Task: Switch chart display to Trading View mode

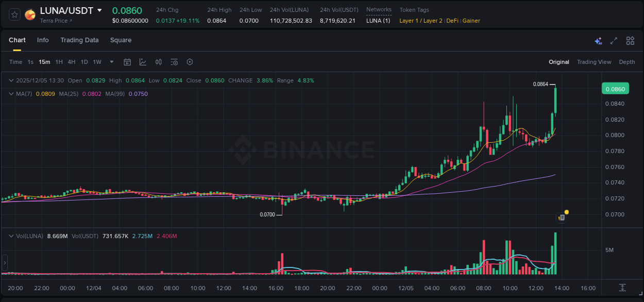Action: tap(594, 61)
